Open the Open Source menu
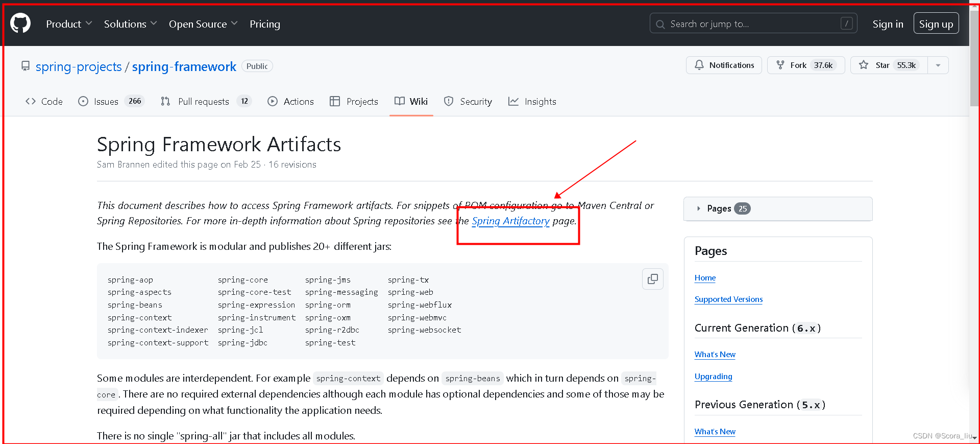 [203, 24]
